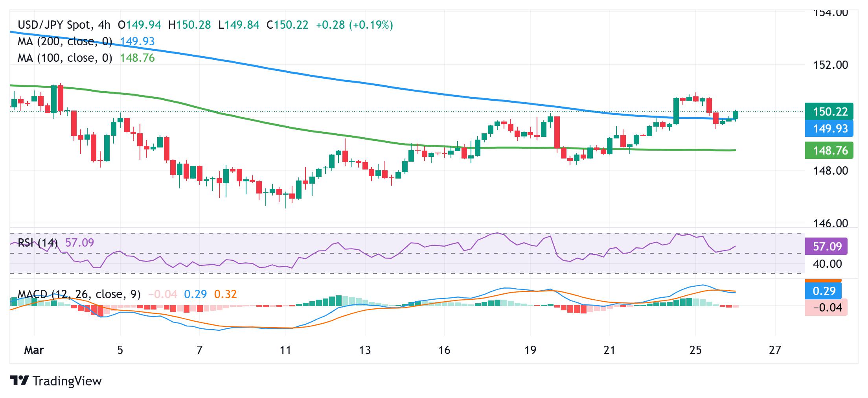
Task: Click the pink -0.04 histogram value tag
Action: (826, 308)
